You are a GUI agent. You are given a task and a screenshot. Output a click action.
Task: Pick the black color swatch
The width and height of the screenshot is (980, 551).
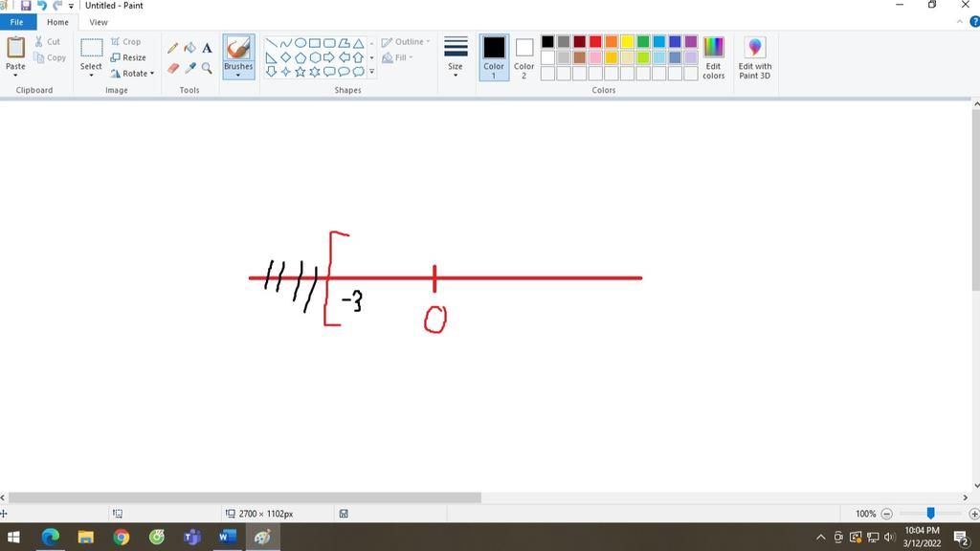point(547,42)
